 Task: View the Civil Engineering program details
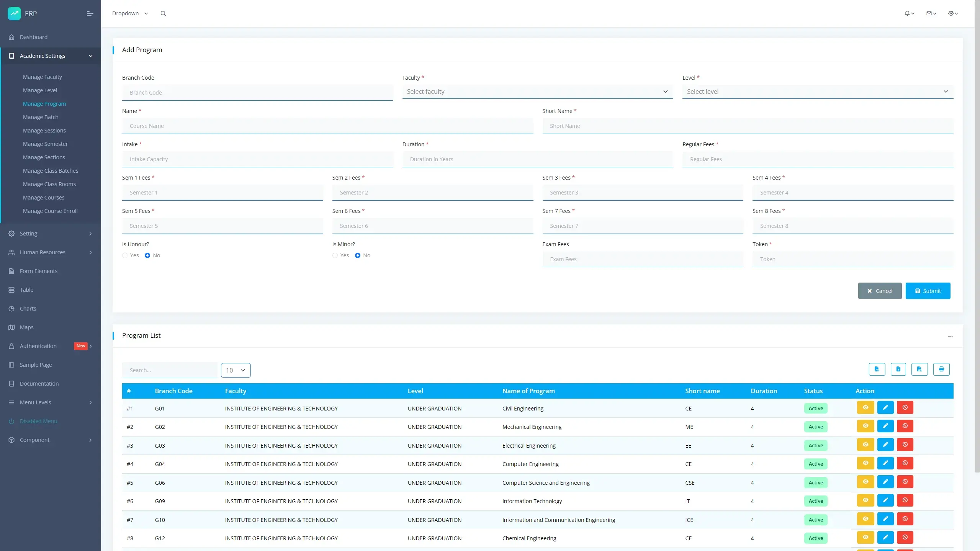click(x=865, y=407)
